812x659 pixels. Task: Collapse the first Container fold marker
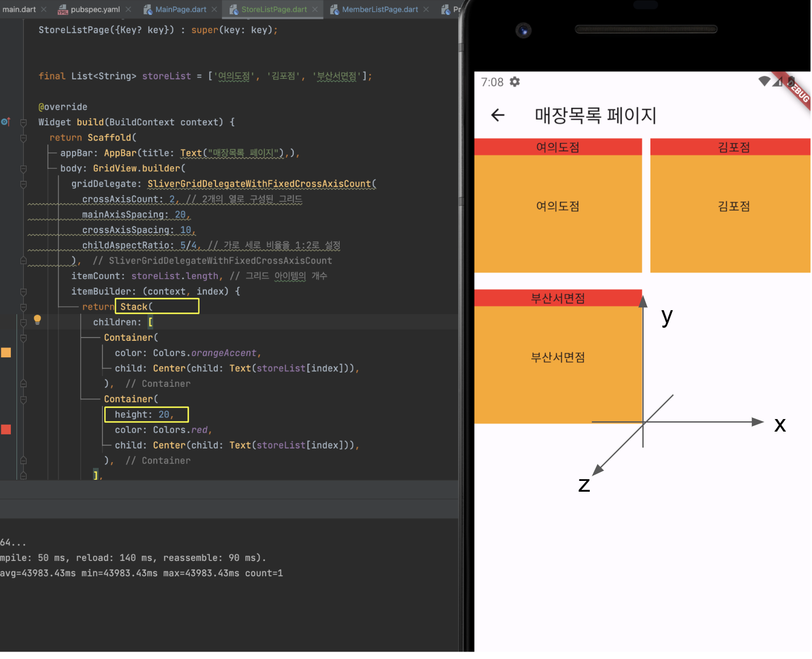[x=23, y=337]
